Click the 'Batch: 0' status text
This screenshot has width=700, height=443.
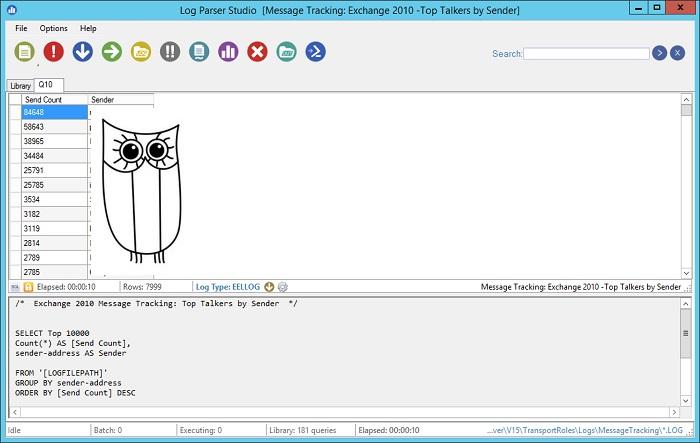(x=108, y=430)
